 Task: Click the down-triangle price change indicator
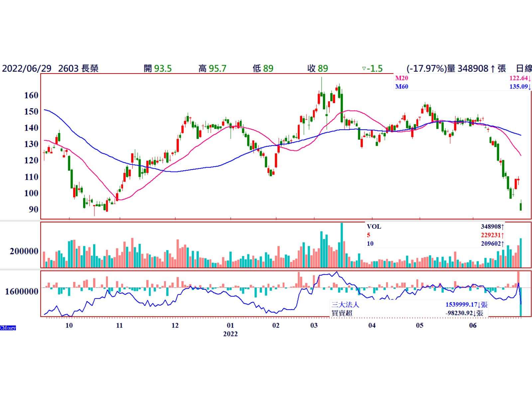click(x=364, y=69)
